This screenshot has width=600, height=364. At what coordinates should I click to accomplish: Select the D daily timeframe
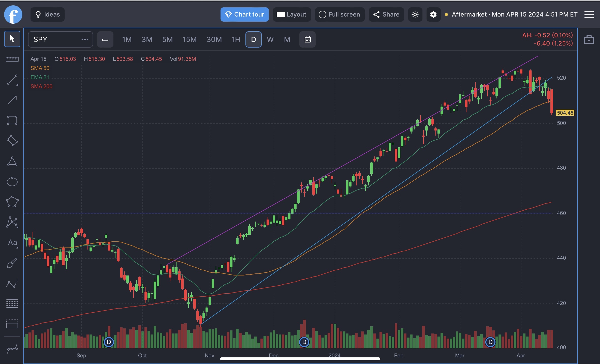point(253,39)
